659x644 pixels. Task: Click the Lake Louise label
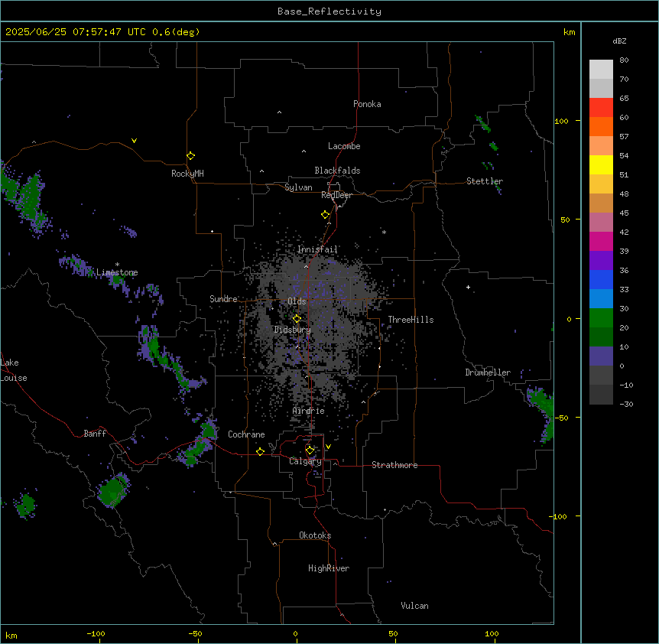point(14,370)
